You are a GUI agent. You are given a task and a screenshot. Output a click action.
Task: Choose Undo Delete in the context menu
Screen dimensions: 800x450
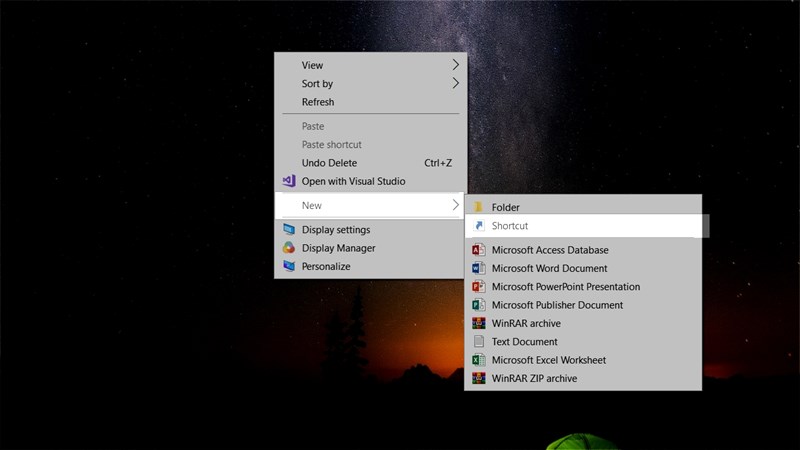click(x=329, y=163)
